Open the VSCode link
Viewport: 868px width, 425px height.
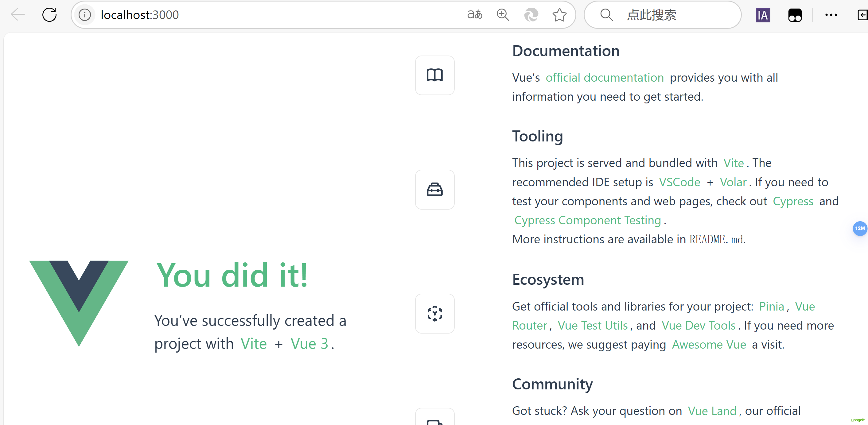(x=679, y=182)
